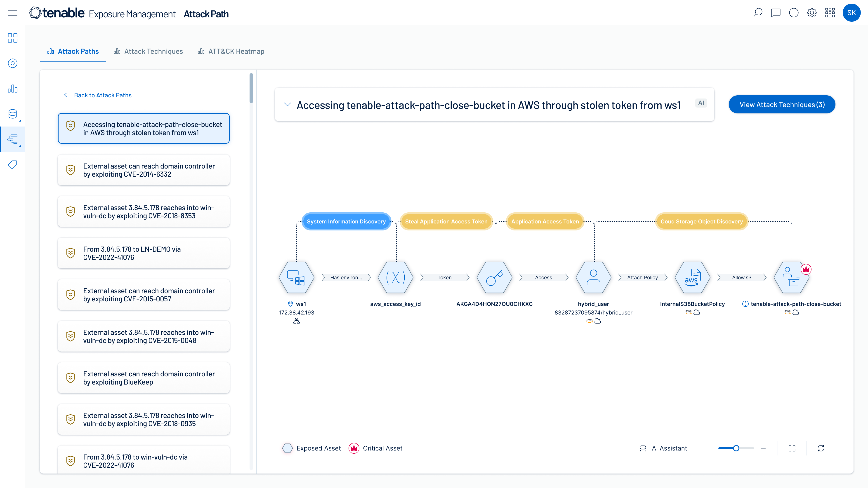This screenshot has height=488, width=868.
Task: Click the zoom in plus button
Action: pyautogui.click(x=763, y=448)
